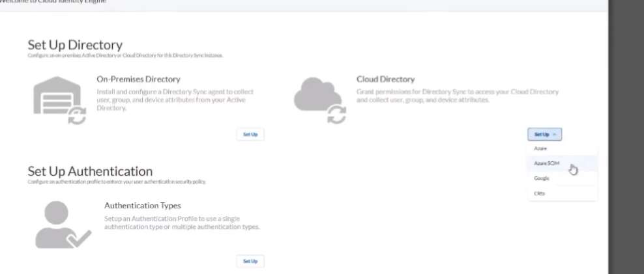This screenshot has height=274, width=644.
Task: Click the text starting 'Grant permissions for Directory Sync'
Action: click(458, 96)
